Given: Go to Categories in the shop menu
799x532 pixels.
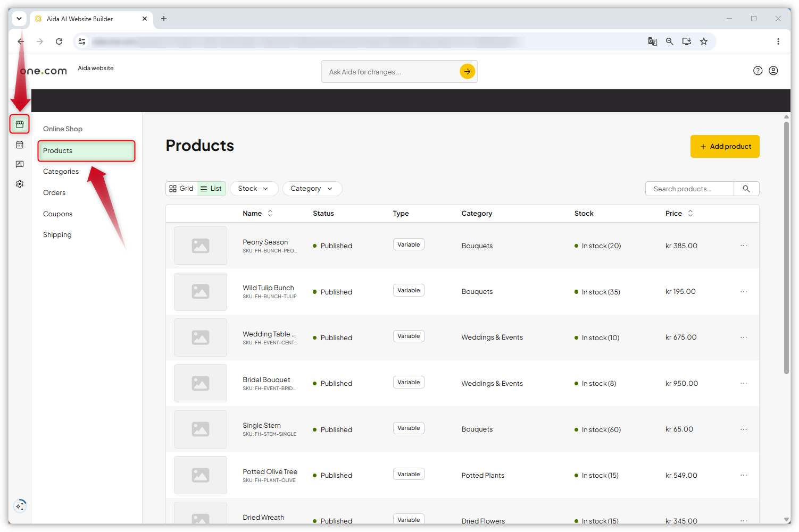Looking at the screenshot, I should coord(61,172).
